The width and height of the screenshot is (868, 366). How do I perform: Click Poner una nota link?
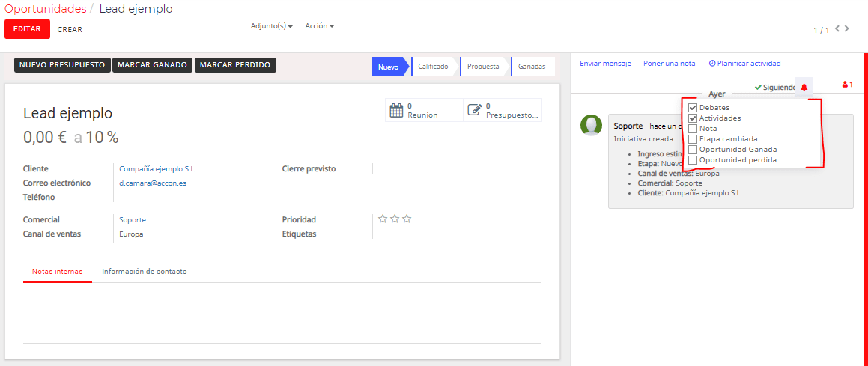click(670, 64)
